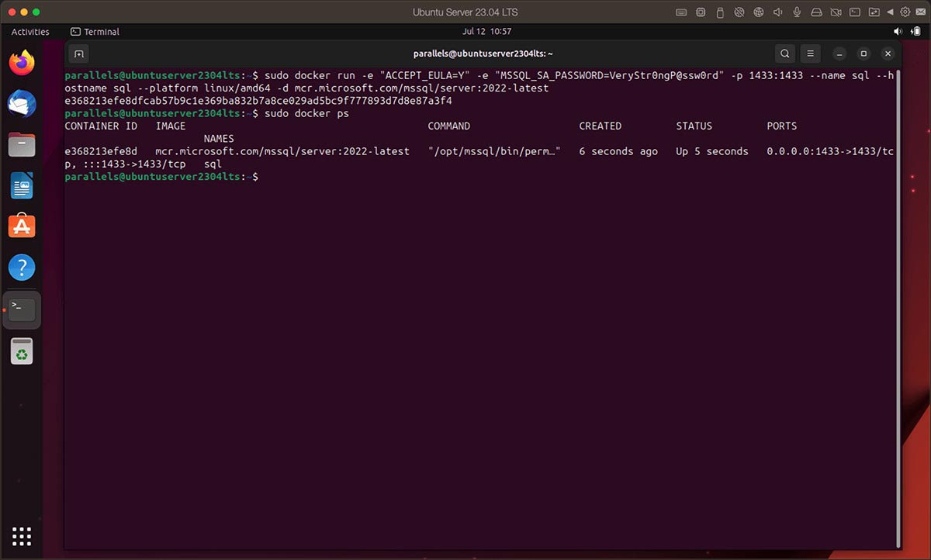This screenshot has width=931, height=560.
Task: Select the Terminal menu in the top bar
Action: click(x=94, y=32)
